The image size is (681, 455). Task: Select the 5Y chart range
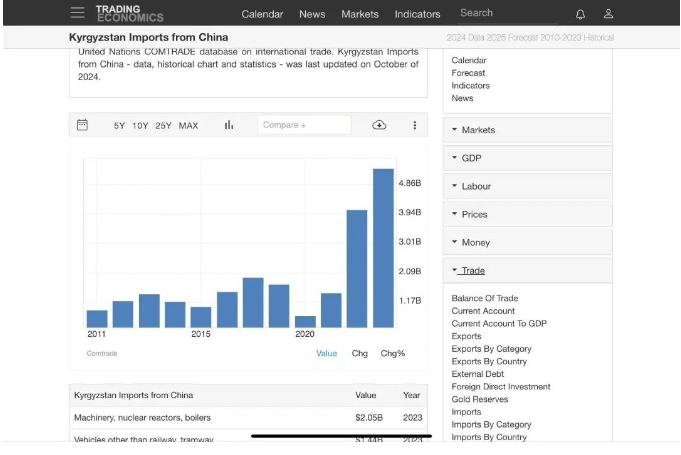click(x=119, y=125)
